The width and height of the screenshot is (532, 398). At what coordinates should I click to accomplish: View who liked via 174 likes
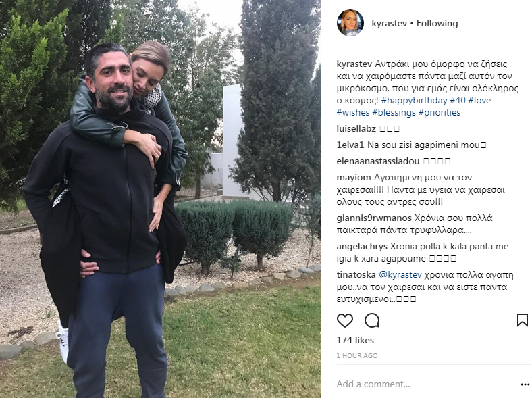tap(355, 340)
